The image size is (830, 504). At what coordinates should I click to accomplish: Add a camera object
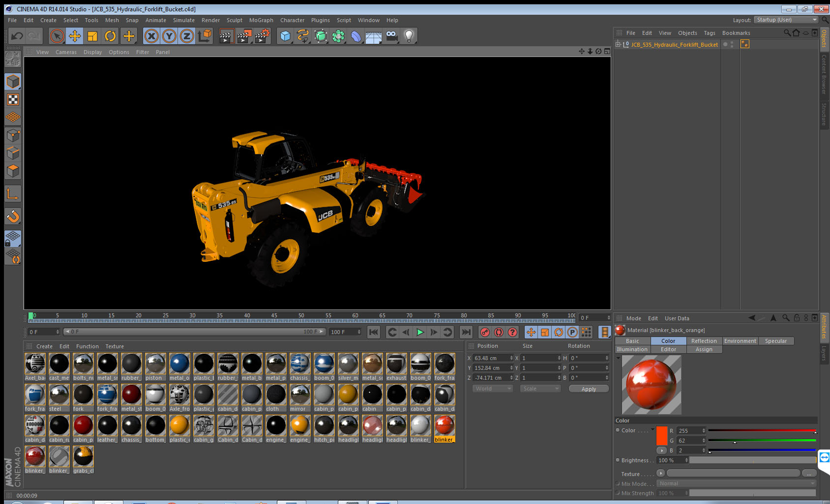pos(391,36)
